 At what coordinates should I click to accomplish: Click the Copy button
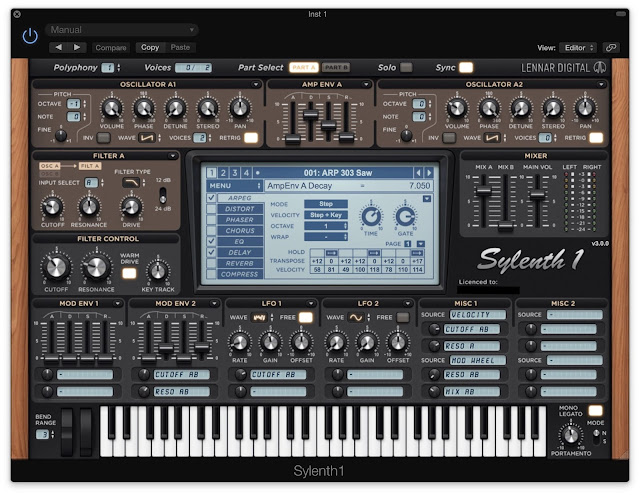pos(150,47)
